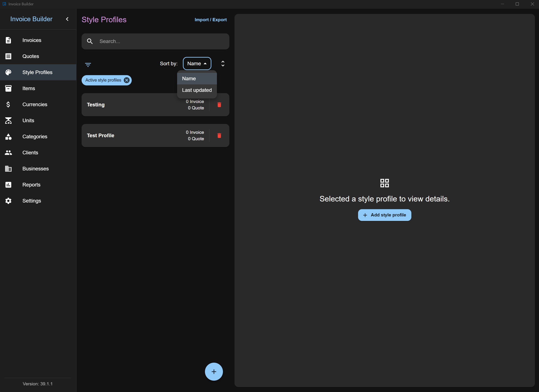The height and width of the screenshot is (392, 539).
Task: Maximize the Invoice Builder window
Action: click(517, 4)
